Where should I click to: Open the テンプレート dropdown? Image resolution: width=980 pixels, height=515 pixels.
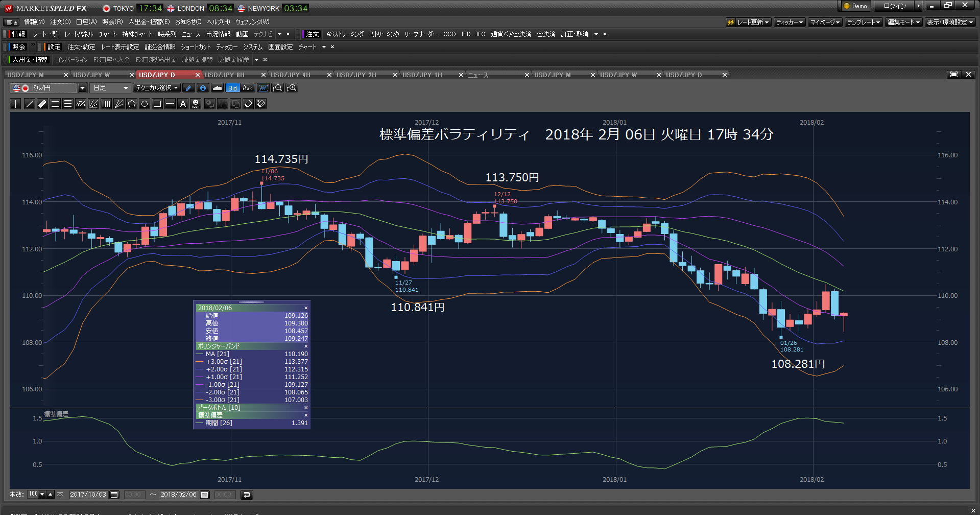[x=864, y=22]
